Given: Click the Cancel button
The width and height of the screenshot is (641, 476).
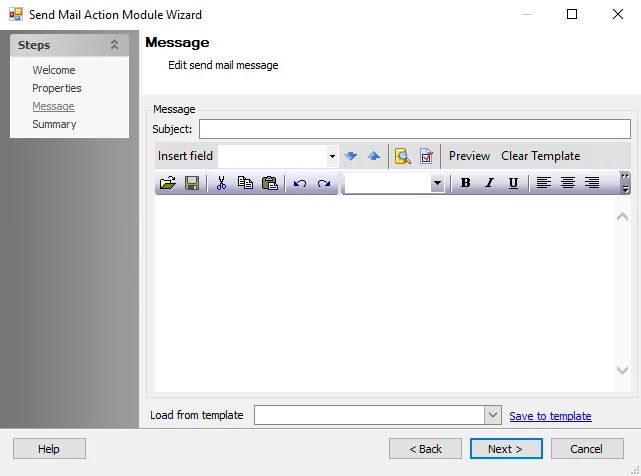Looking at the screenshot, I should (x=587, y=449).
